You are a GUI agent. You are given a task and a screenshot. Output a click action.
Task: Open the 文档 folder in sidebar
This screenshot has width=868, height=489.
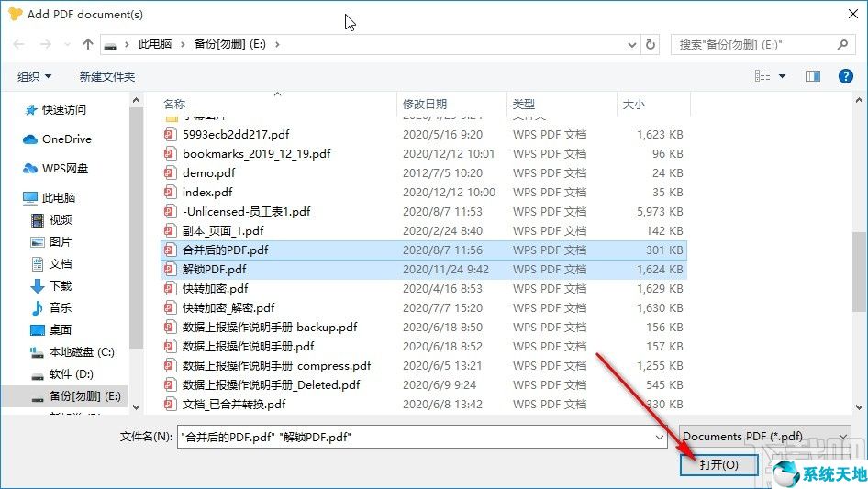51,264
